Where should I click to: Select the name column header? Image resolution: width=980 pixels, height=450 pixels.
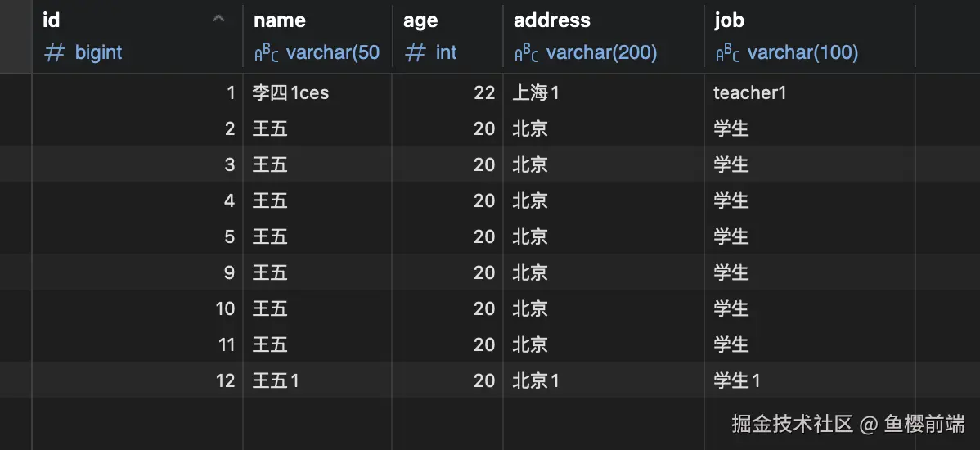pyautogui.click(x=279, y=20)
